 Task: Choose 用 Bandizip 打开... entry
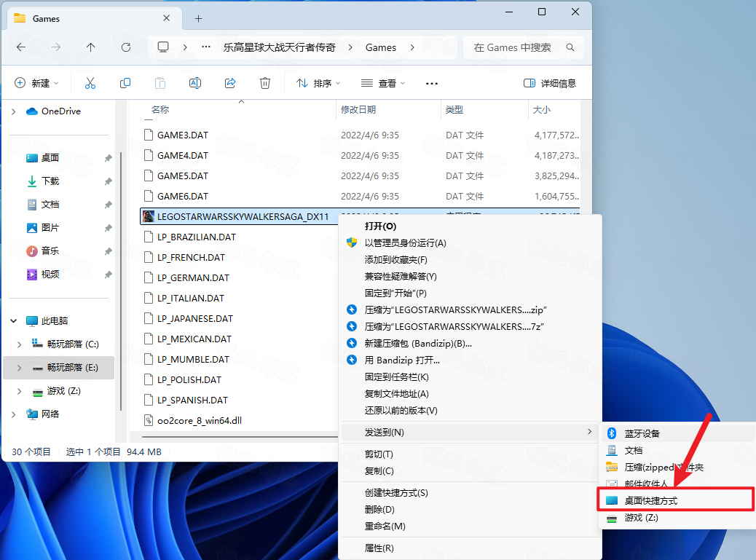470,360
